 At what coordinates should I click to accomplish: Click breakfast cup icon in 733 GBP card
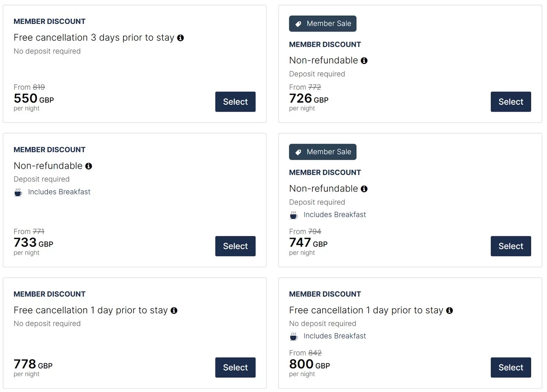[x=18, y=192]
